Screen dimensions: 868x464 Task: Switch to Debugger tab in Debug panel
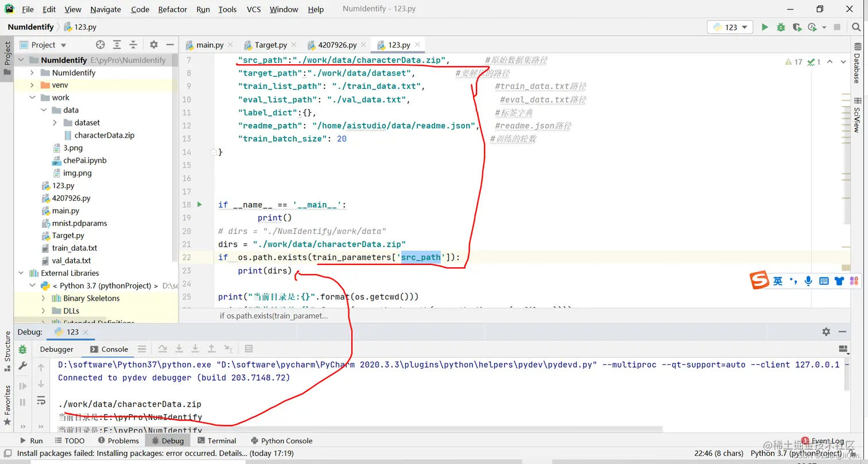[x=56, y=349]
